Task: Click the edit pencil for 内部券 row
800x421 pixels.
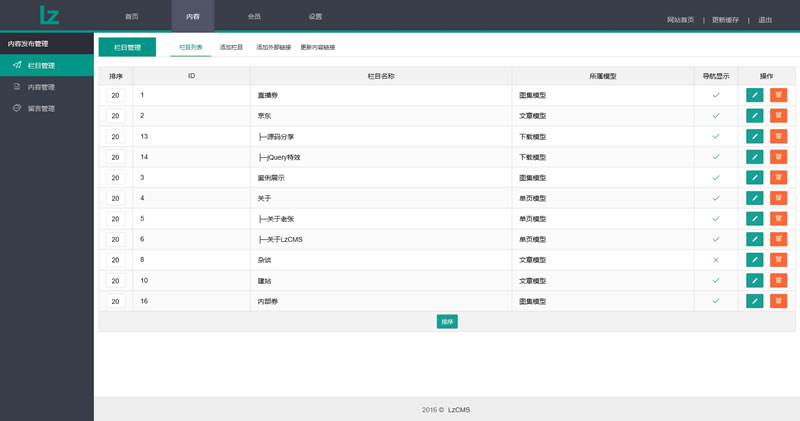Action: click(x=754, y=301)
